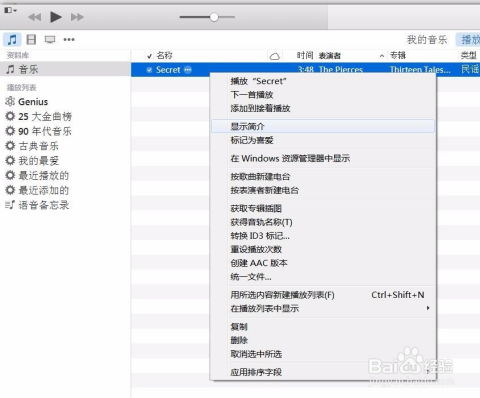Screen dimensions: 480x398
Task: Open the 语音备忘录 playlist
Action: pos(37,205)
